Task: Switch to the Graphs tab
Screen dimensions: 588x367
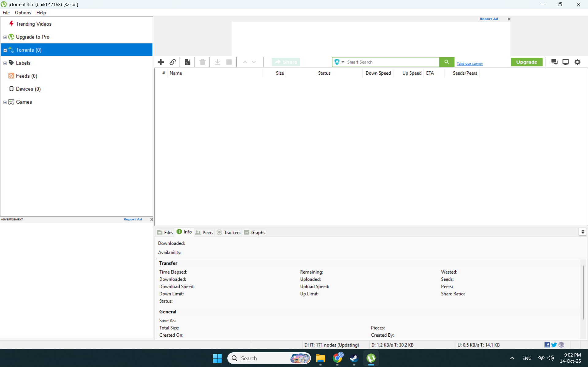Action: pyautogui.click(x=255, y=232)
